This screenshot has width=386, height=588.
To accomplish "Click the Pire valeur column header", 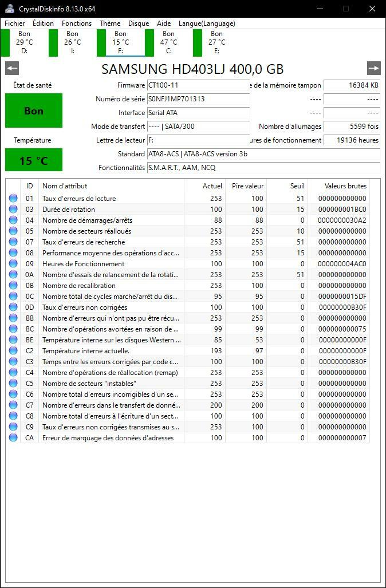I will [x=246, y=186].
